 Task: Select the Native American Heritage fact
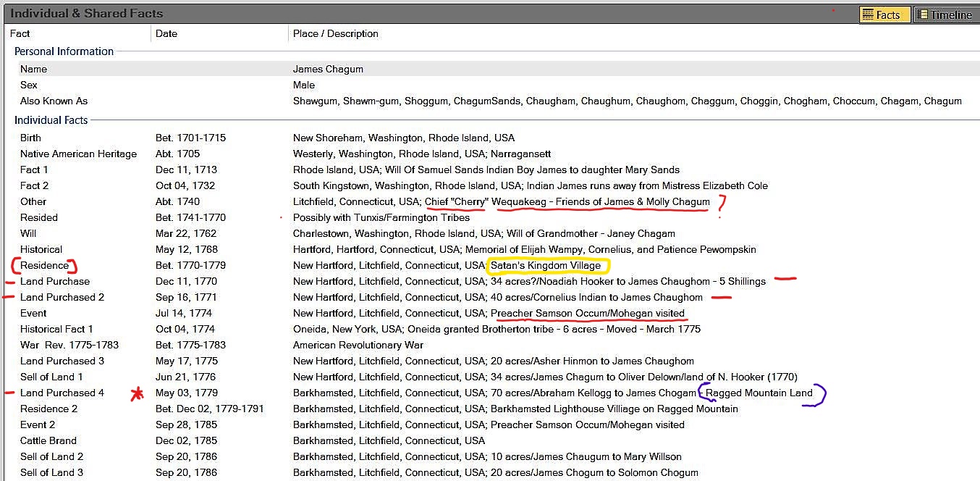(78, 154)
